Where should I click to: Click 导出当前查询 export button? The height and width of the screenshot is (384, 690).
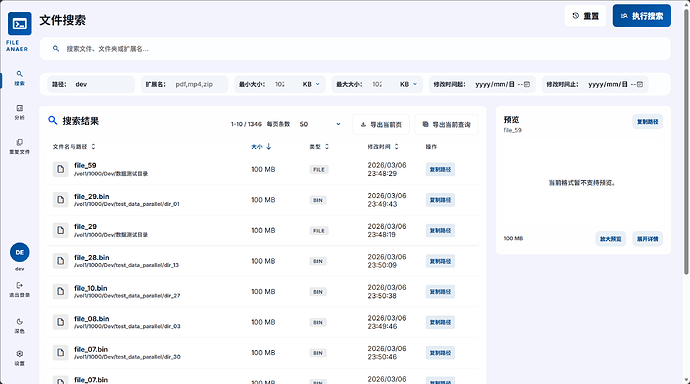click(446, 124)
